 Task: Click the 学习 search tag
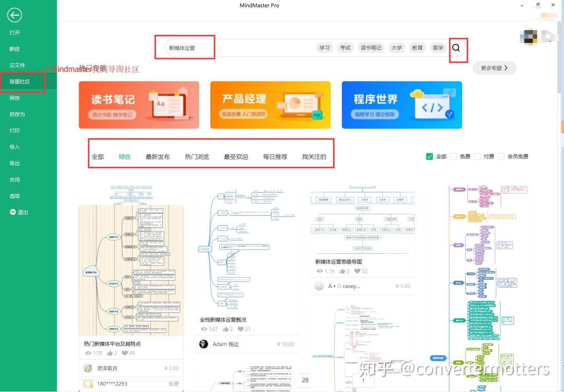324,48
